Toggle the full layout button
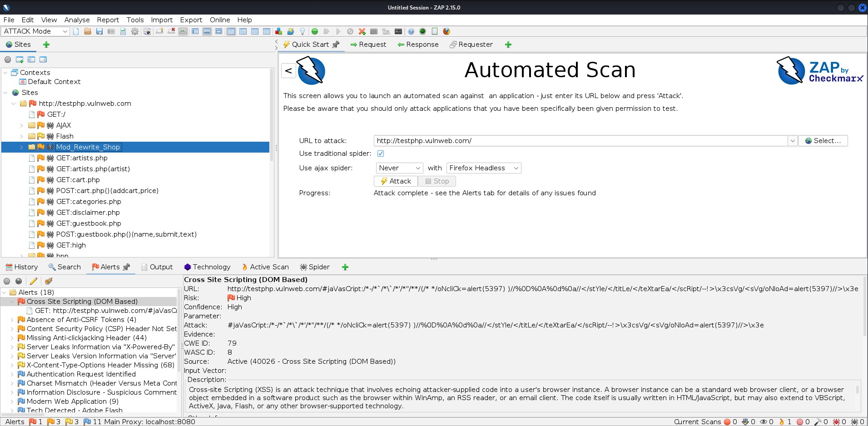The height and width of the screenshot is (426, 868). 218,31
